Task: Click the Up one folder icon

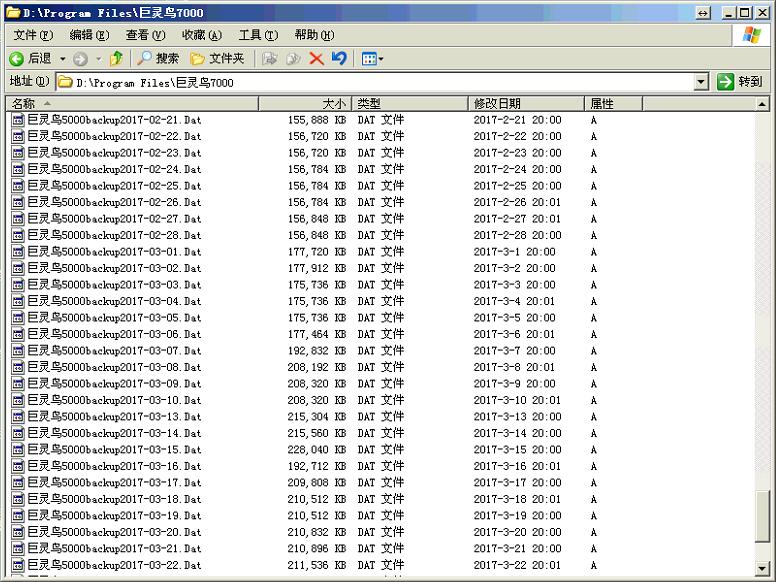Action: click(116, 59)
